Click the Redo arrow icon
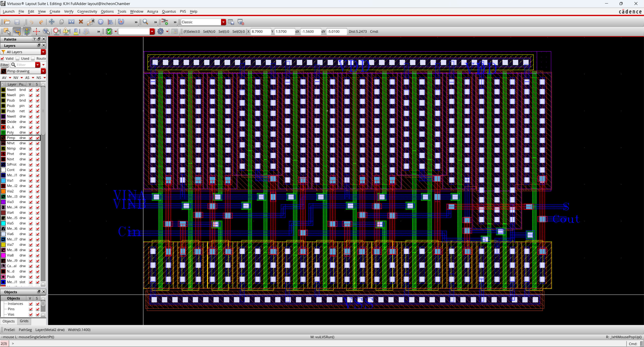The width and height of the screenshot is (644, 347). click(x=41, y=22)
